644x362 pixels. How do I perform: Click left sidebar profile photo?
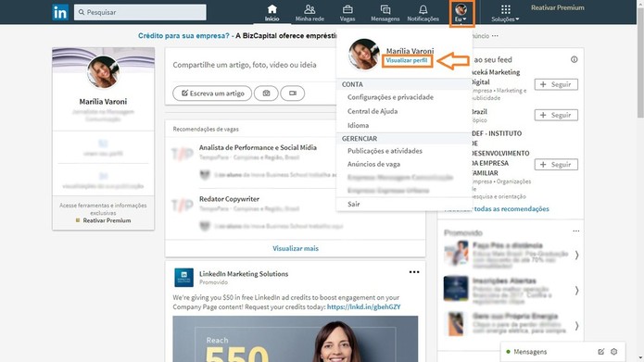click(103, 72)
